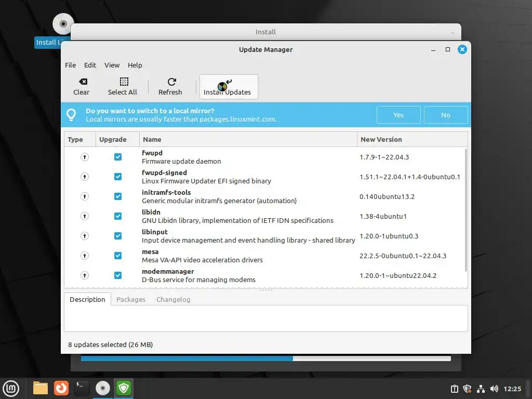Sort by the Upgrade column header
The image size is (532, 399).
pos(117,139)
